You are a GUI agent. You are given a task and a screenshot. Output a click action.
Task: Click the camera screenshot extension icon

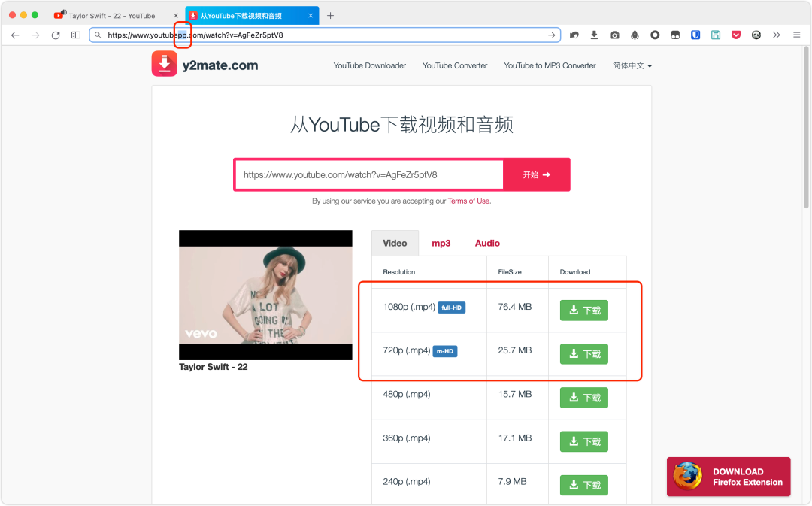coord(614,35)
